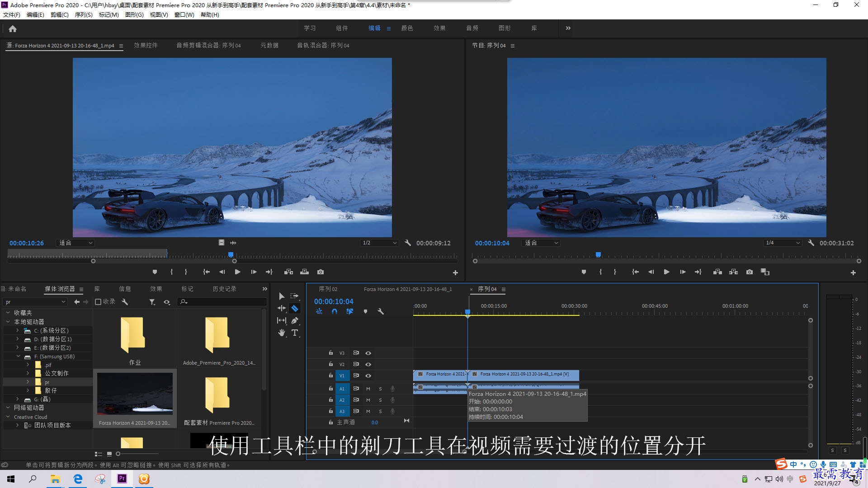Open program monitor wrench settings
Screen dimensions: 868x488
click(811, 243)
